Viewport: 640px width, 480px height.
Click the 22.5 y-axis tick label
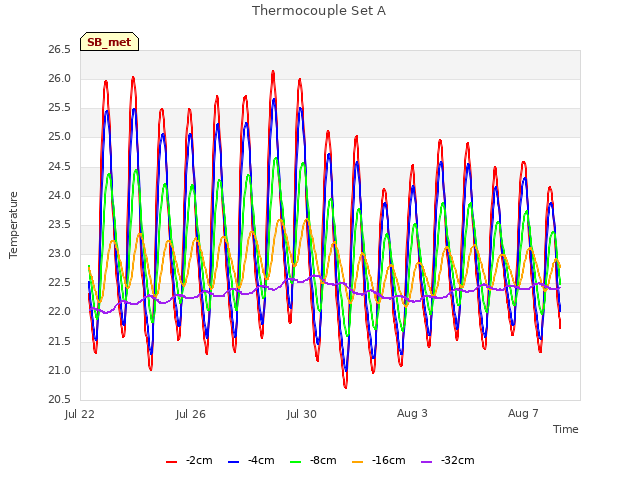click(60, 283)
